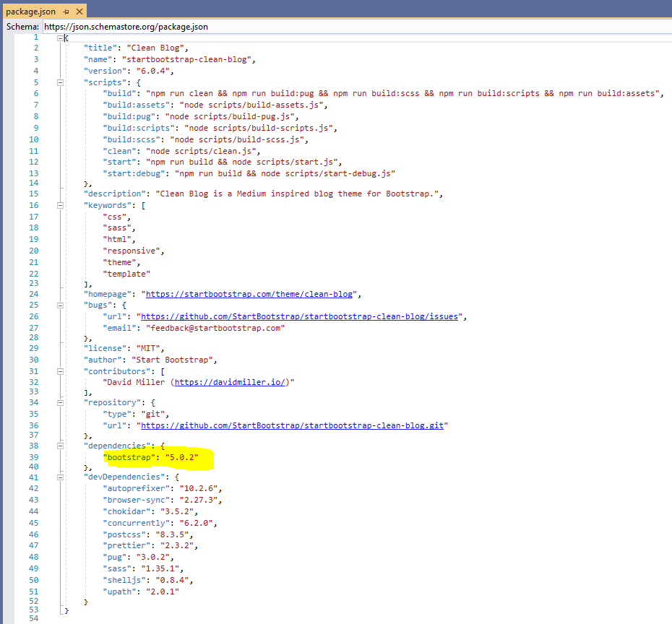672x624 pixels.
Task: Click the "upath" devDependency key
Action: tap(119, 592)
